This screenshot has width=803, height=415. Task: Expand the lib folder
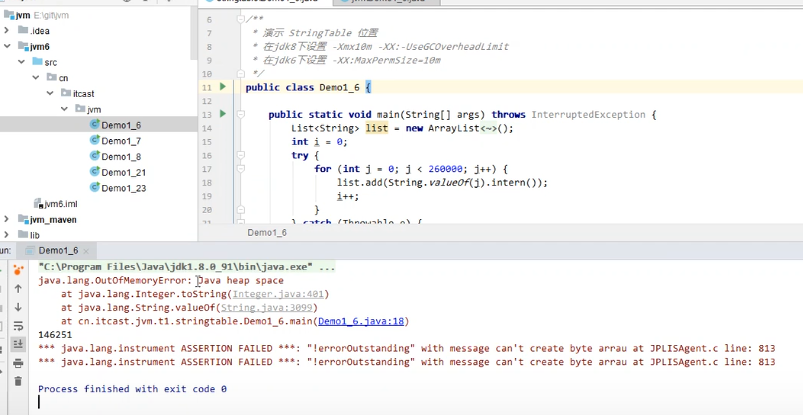(7, 235)
